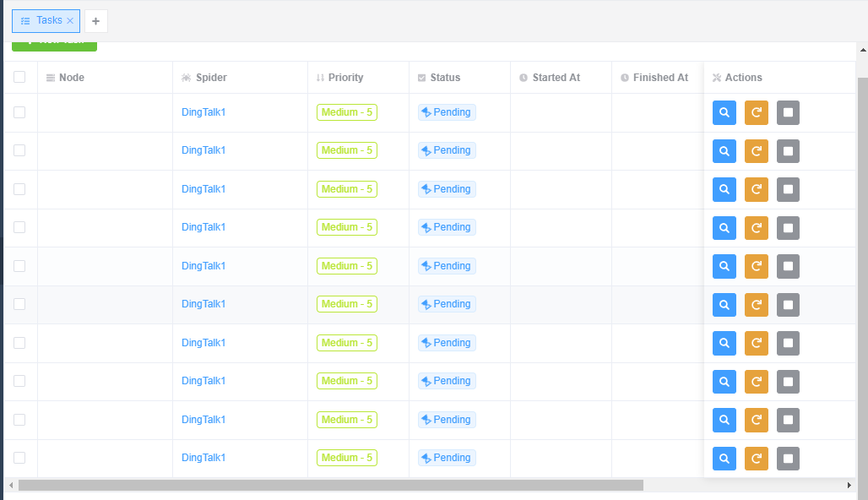Image resolution: width=868 pixels, height=500 pixels.
Task: Open DingTalk1 spider link in ninth row
Action: pos(203,420)
